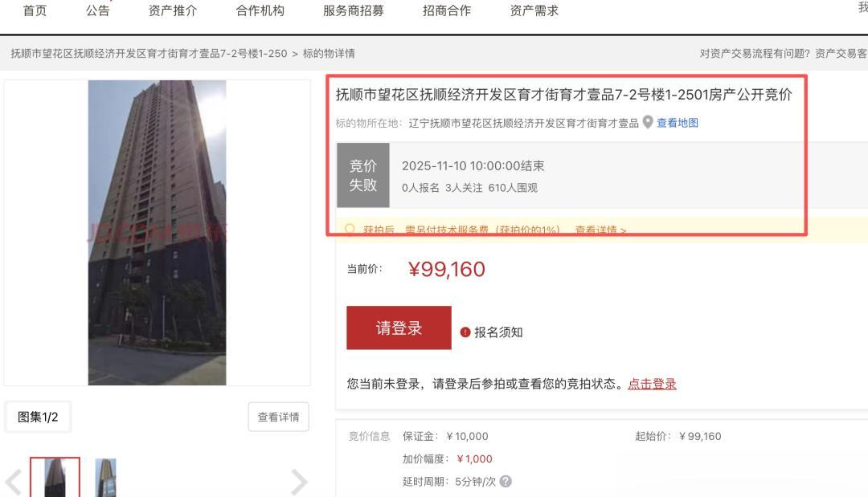Click the left arrow of the gallery
The width and height of the screenshot is (868, 497).
[14, 482]
